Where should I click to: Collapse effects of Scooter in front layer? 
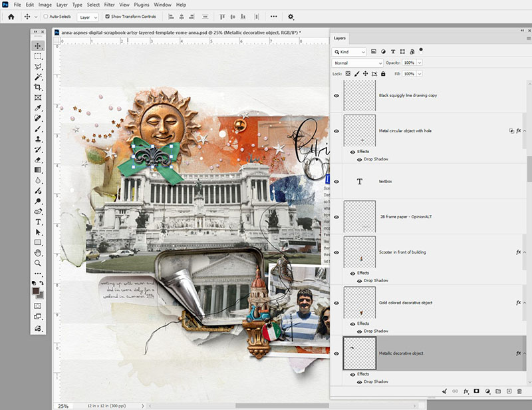tap(525, 252)
